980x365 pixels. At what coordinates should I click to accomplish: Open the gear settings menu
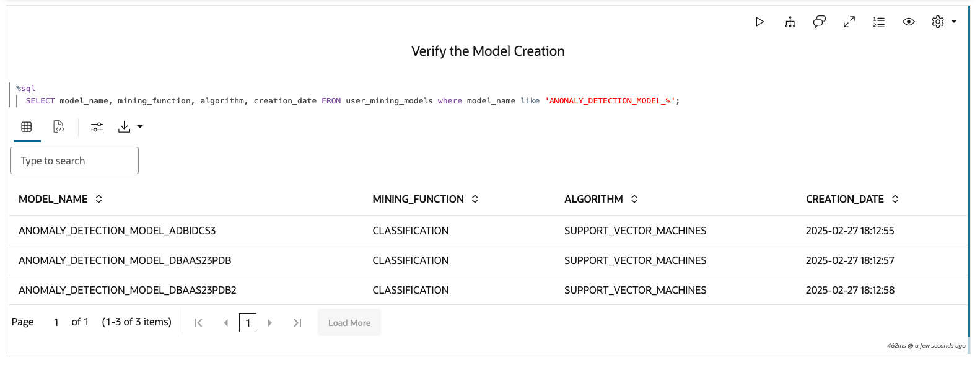coord(938,22)
